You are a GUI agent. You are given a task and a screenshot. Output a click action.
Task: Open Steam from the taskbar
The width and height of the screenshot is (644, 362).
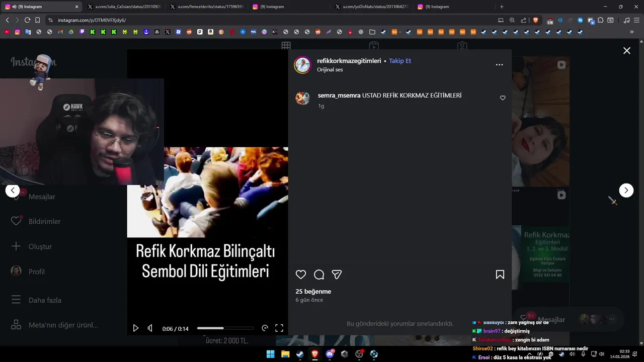(300, 354)
